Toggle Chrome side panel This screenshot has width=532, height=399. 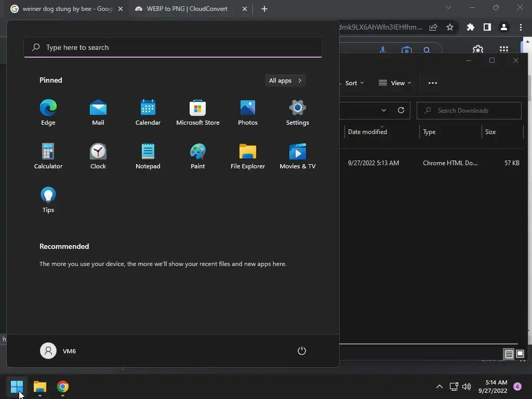487,27
